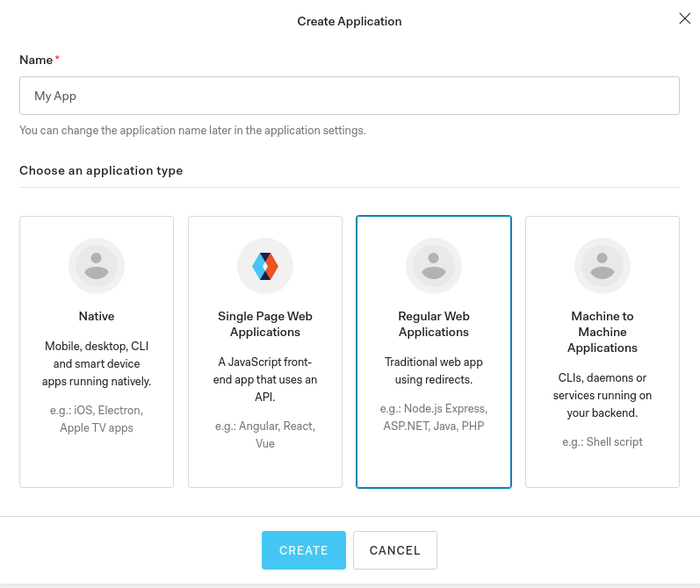Click the CREATE button
Screen dimensions: 700x588
(x=304, y=550)
